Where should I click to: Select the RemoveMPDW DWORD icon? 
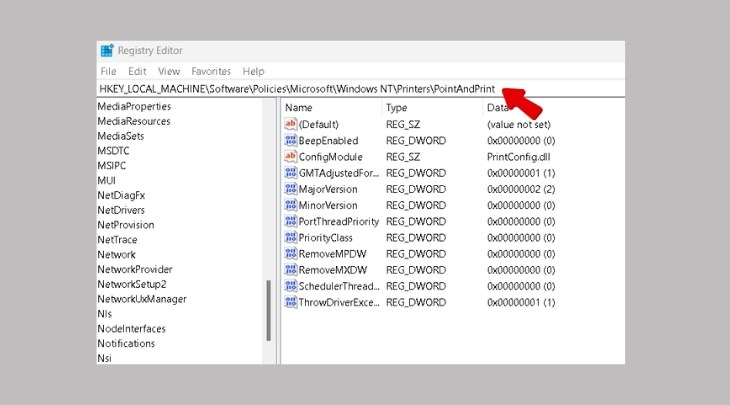291,254
